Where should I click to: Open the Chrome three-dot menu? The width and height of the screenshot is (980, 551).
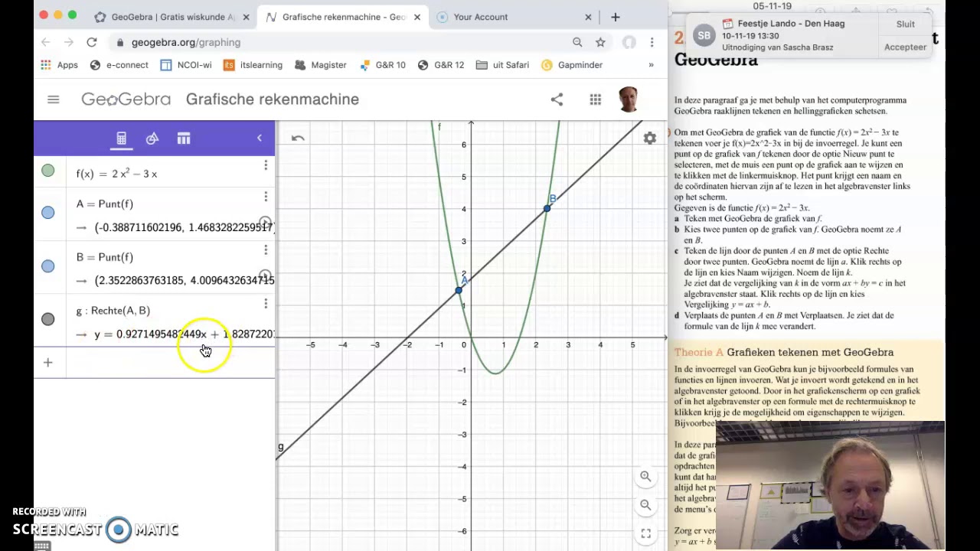652,43
